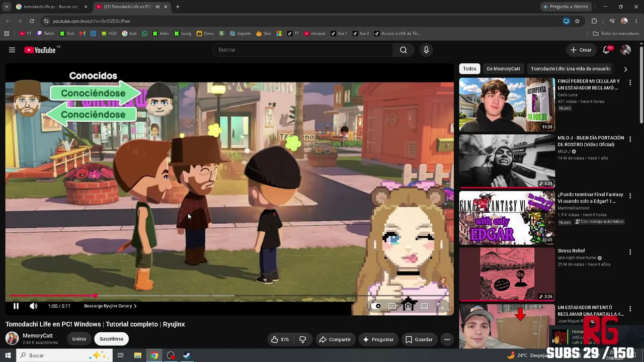Share the video via Compartir

click(x=335, y=339)
